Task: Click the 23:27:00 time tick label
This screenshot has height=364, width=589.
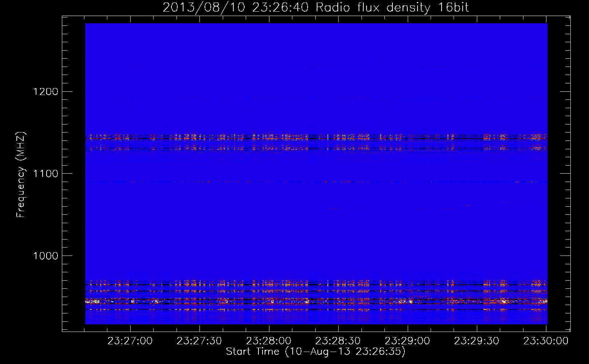Action: tap(130, 341)
